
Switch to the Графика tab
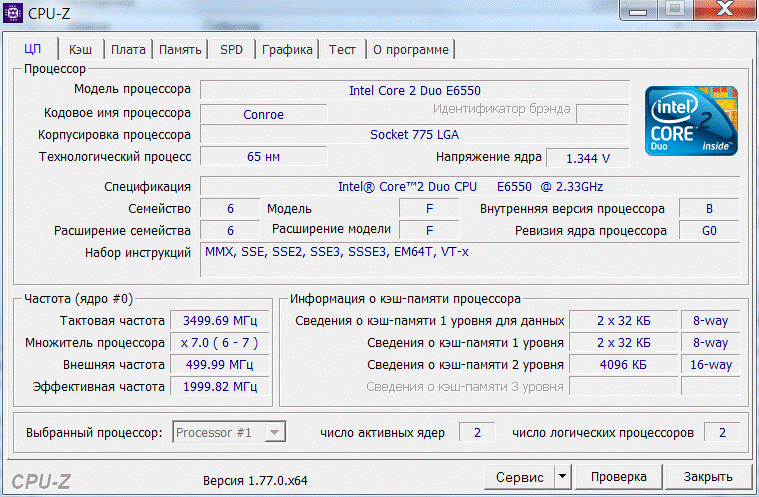[287, 49]
